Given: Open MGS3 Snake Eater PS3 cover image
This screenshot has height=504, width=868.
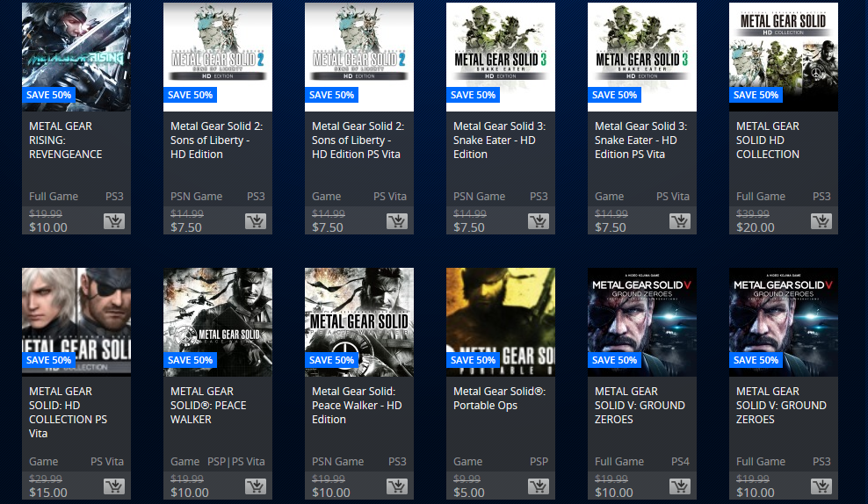Looking at the screenshot, I should click(501, 56).
